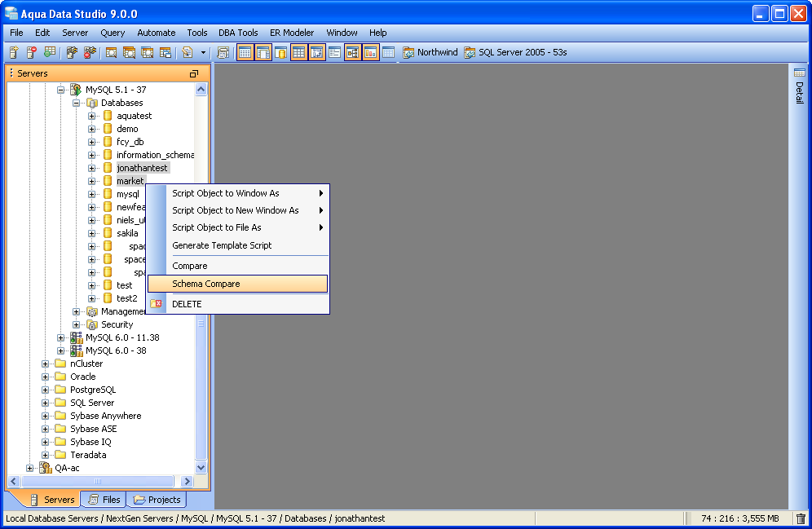Open Script Object to Window As submenu

(238, 193)
